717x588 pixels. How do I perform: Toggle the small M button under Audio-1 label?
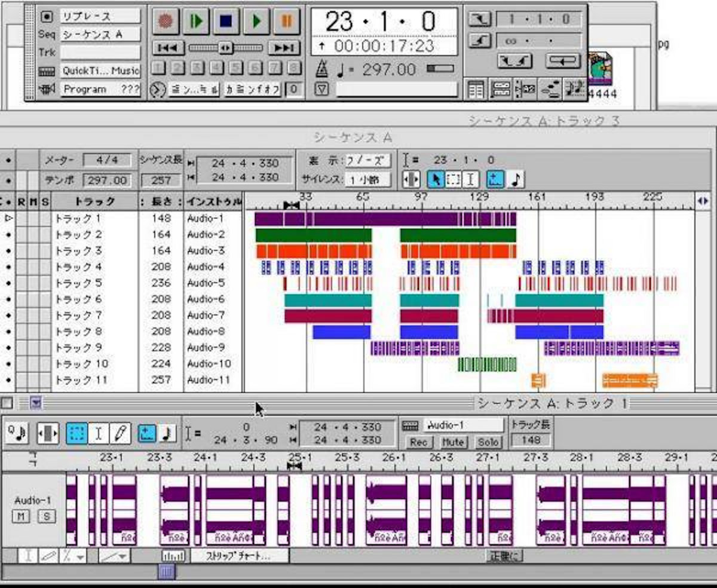[x=21, y=516]
